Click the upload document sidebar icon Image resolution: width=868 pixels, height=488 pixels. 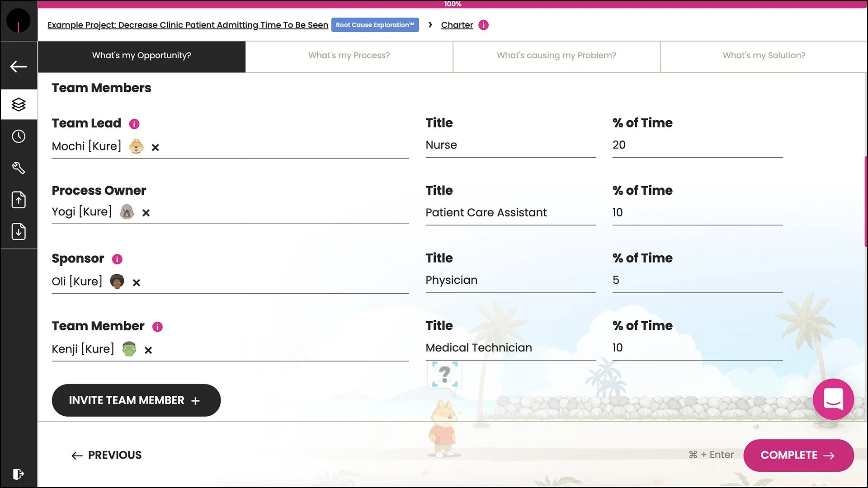pyautogui.click(x=19, y=200)
